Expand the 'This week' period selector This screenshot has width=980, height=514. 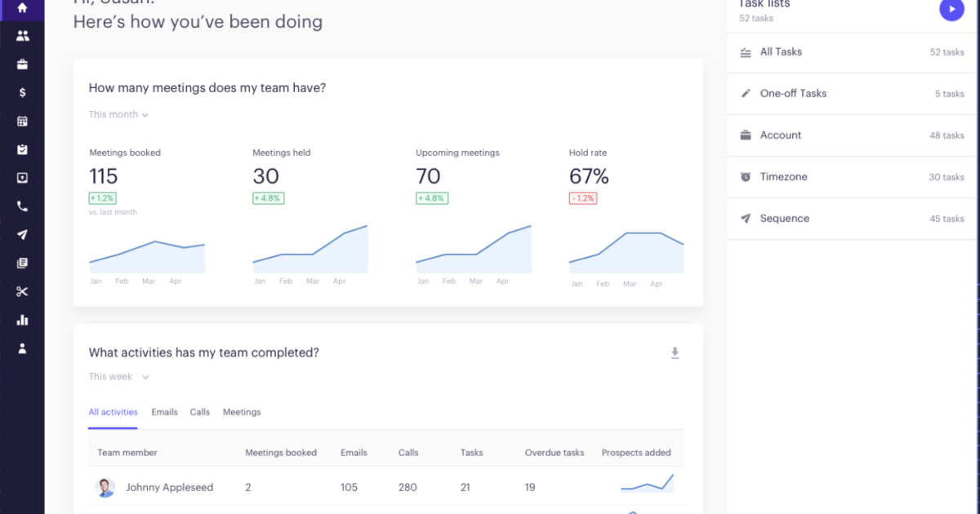pos(118,376)
